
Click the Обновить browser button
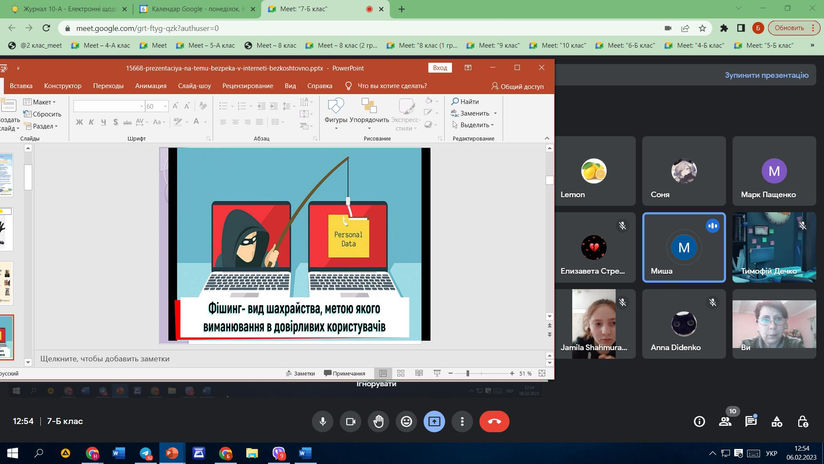pos(789,28)
